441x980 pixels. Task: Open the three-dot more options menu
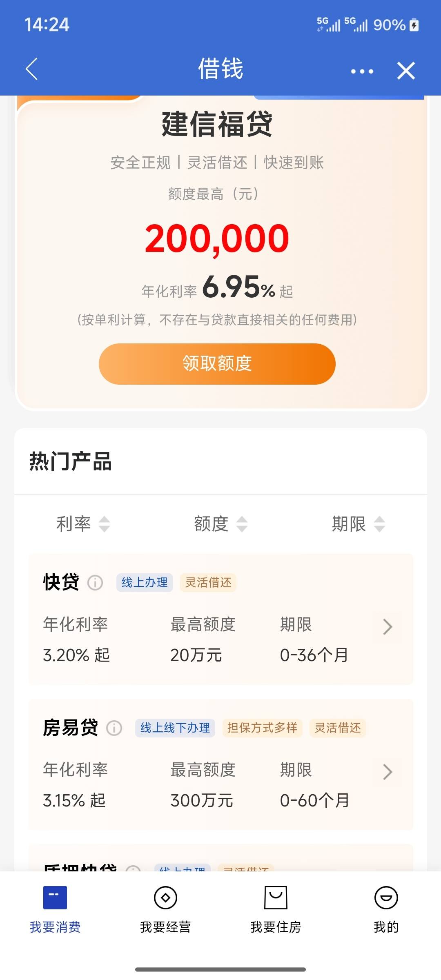pyautogui.click(x=362, y=71)
